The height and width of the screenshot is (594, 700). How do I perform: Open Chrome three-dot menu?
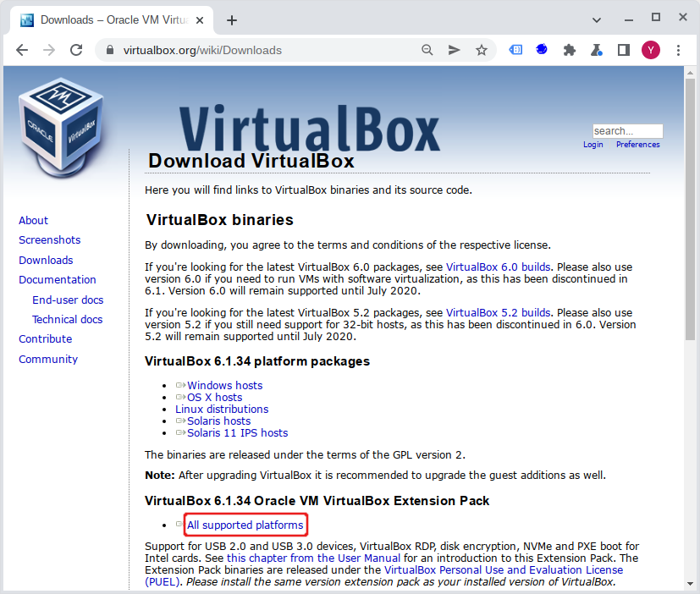[678, 50]
